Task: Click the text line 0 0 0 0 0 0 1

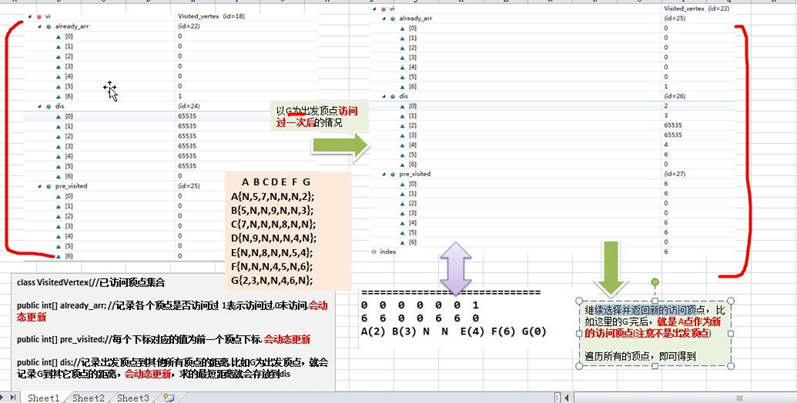Action: (420, 305)
